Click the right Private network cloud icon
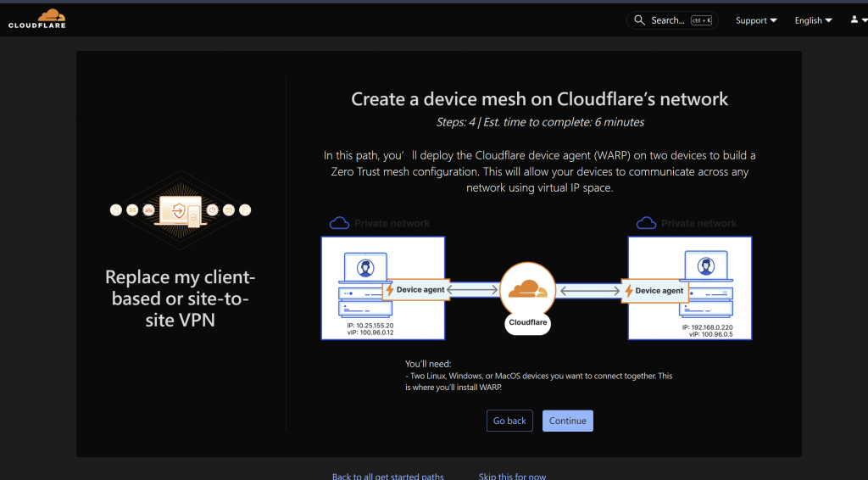Viewport: 868px width, 480px height. [x=646, y=223]
